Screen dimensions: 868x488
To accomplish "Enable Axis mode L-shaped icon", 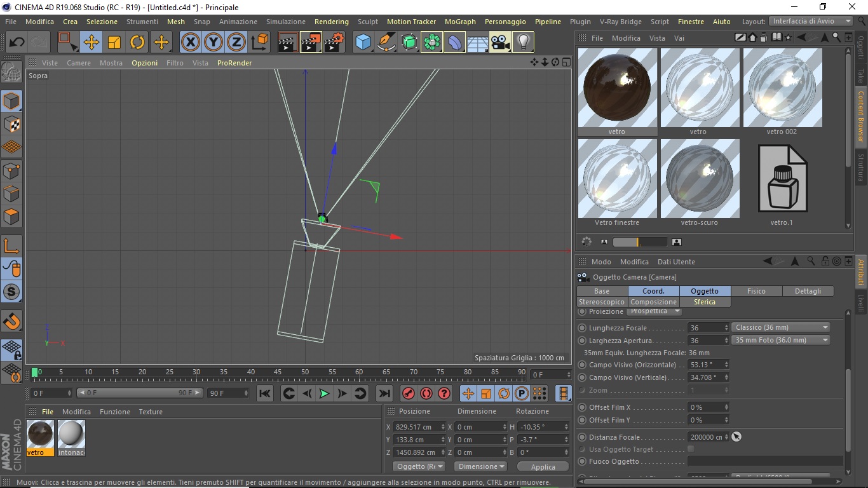I will click(11, 245).
